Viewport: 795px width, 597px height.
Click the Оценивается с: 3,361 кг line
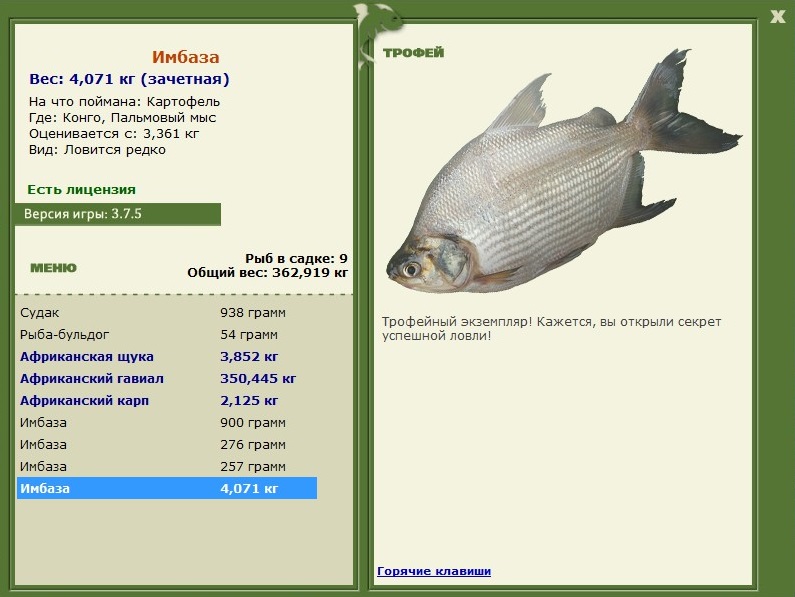[114, 134]
